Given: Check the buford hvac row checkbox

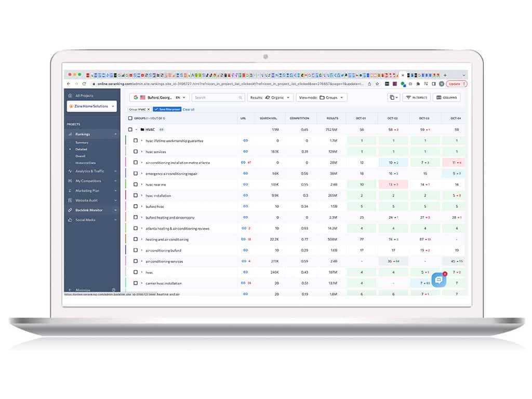Looking at the screenshot, I should click(136, 206).
